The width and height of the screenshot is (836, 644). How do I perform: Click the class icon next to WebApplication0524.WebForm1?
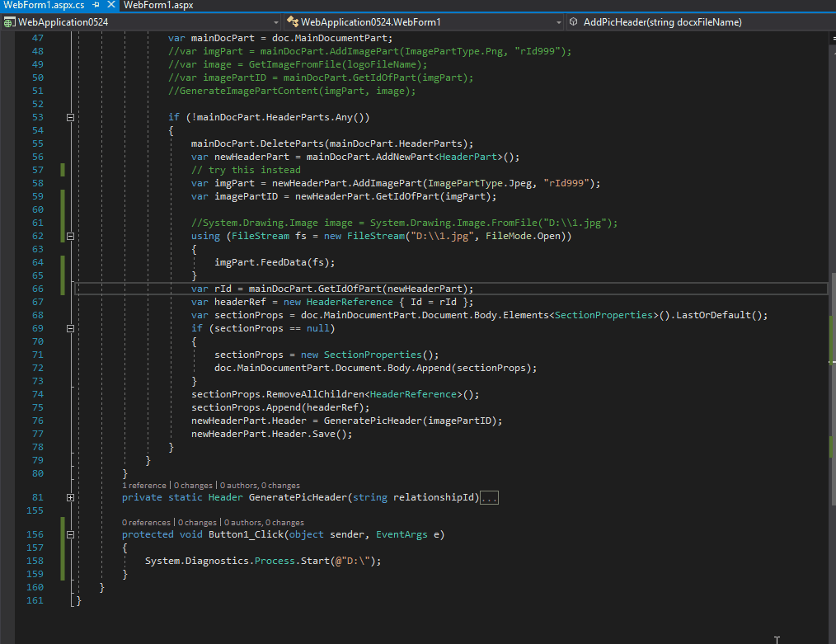click(x=292, y=22)
